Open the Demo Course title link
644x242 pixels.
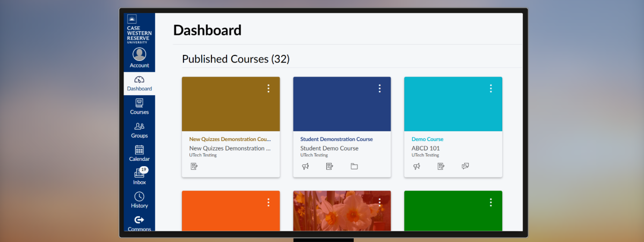coord(428,139)
